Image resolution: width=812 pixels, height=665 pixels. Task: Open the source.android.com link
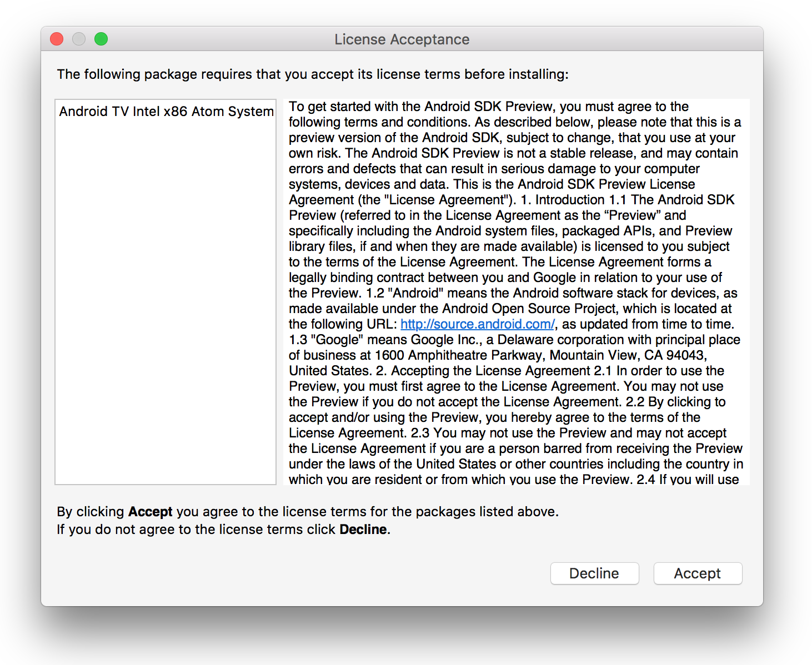[x=478, y=324]
